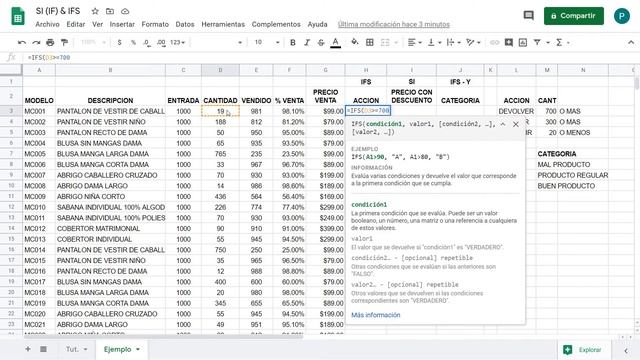
Task: Open the Herramientas menu
Action: pos(223,24)
